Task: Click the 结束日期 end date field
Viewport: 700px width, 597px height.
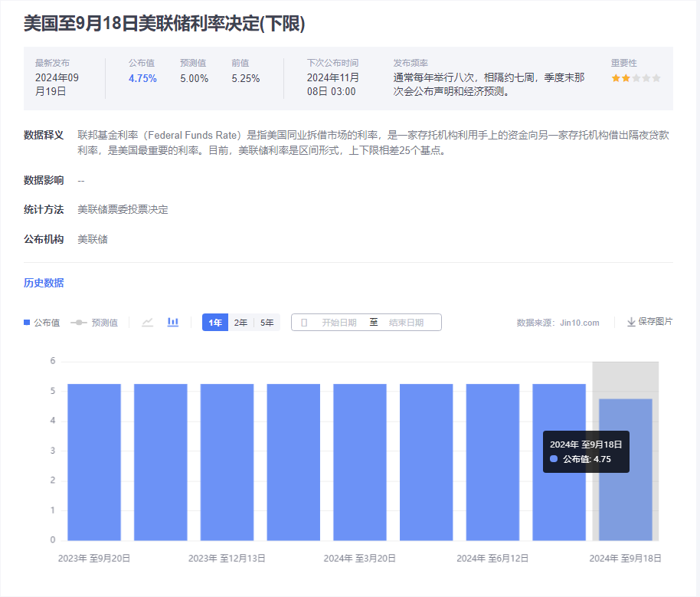Action: (406, 323)
